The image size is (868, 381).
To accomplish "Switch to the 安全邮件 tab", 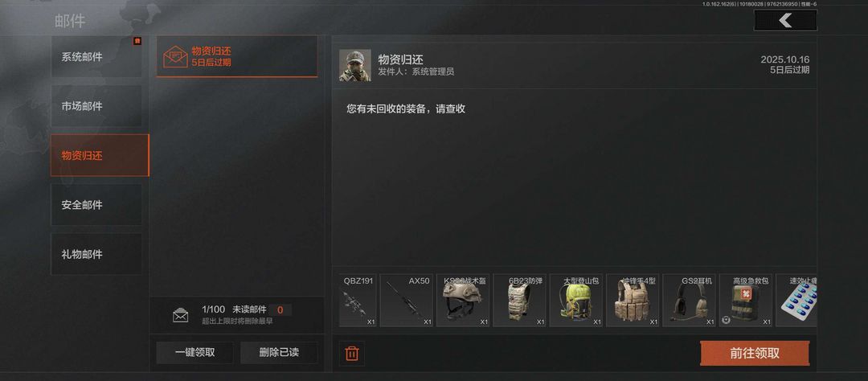I will coord(96,205).
